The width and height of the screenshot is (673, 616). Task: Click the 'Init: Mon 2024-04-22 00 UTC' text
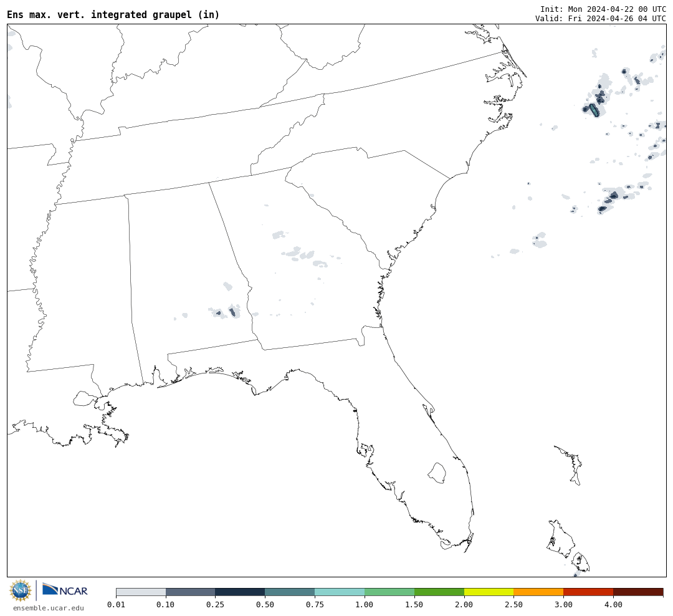[x=603, y=9]
